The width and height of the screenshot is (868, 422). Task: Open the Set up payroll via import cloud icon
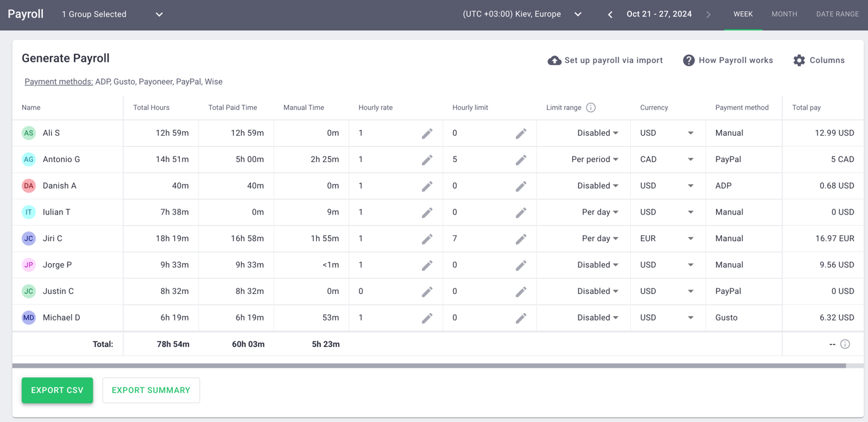click(x=554, y=61)
